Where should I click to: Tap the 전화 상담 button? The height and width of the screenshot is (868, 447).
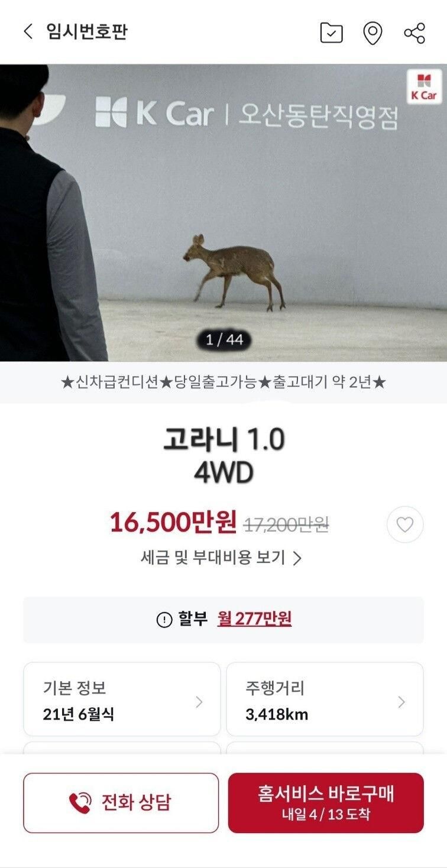coord(121,802)
